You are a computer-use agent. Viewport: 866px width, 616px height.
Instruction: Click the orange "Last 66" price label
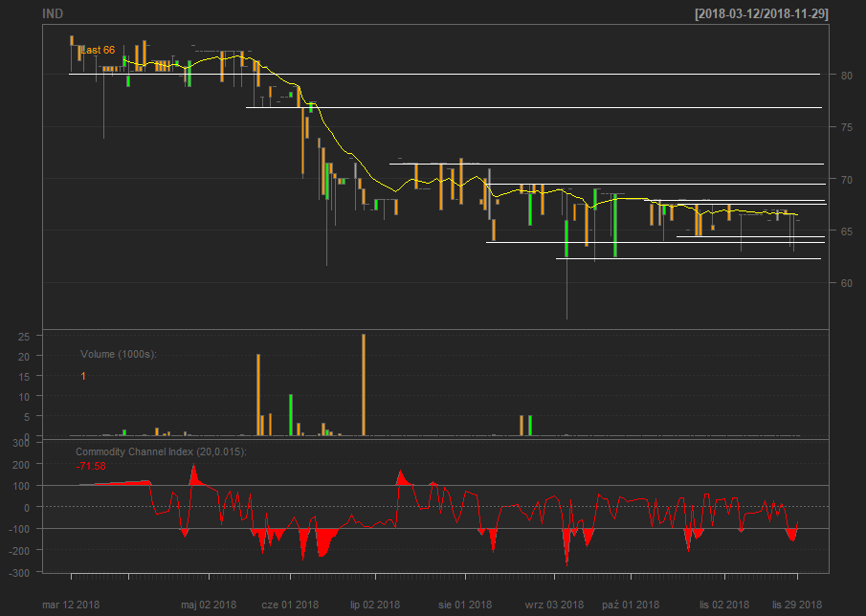[x=98, y=51]
